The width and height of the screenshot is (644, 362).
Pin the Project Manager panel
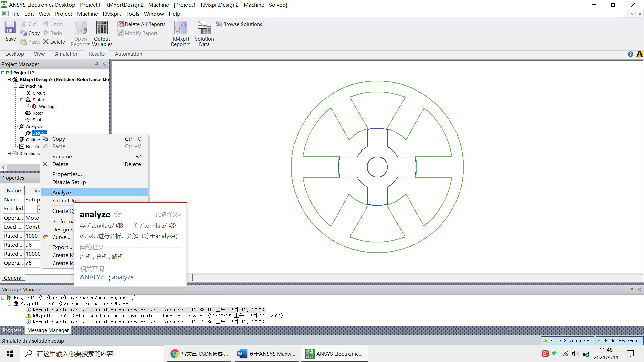point(97,64)
